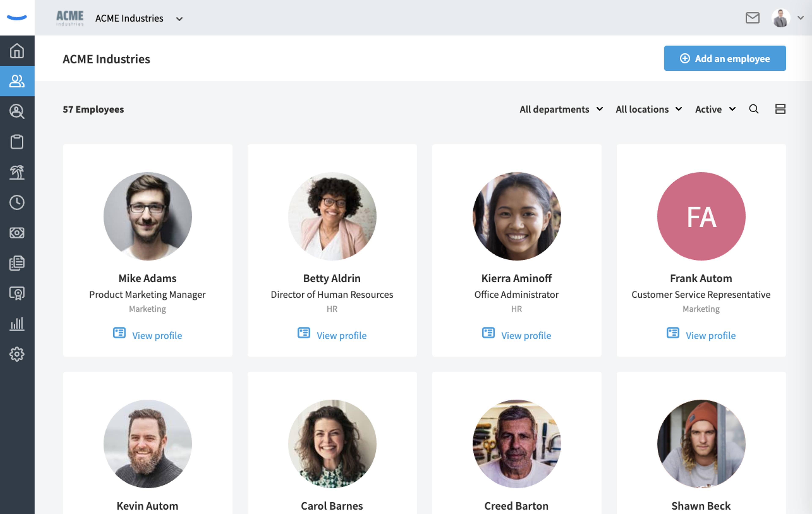Click the HR department label under Betty Aldrin
The width and height of the screenshot is (812, 514).
pyautogui.click(x=332, y=309)
